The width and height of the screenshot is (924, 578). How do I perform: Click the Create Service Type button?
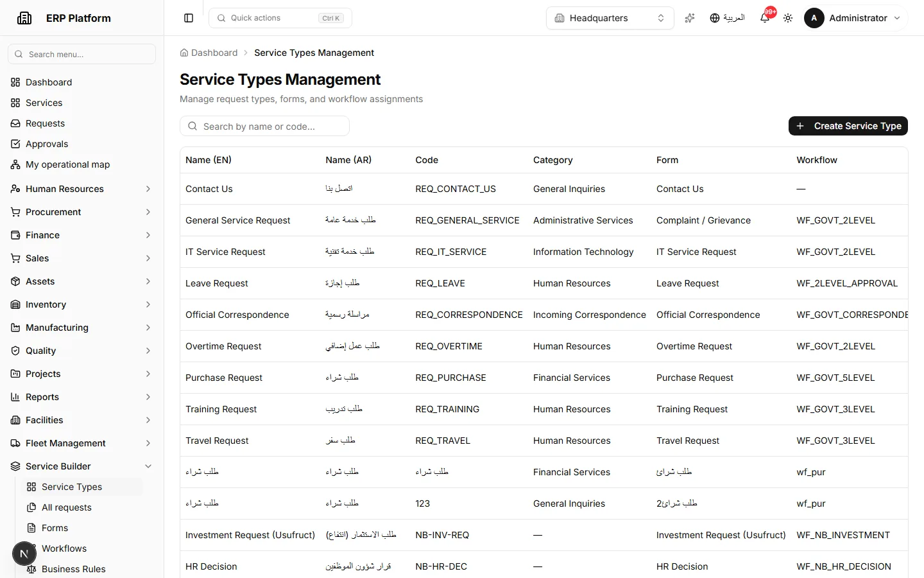tap(848, 126)
